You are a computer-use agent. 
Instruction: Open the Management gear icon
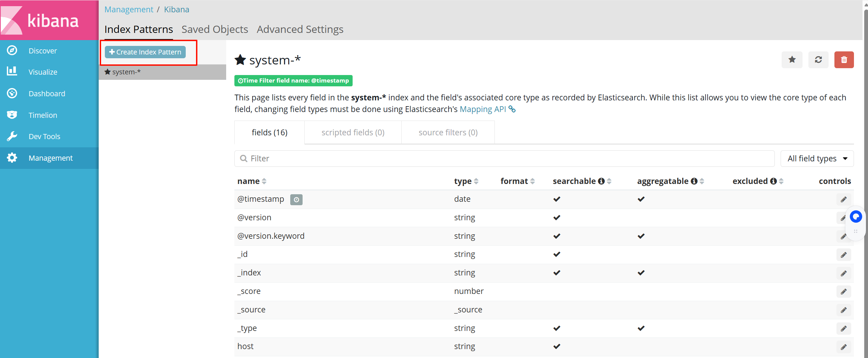click(12, 158)
